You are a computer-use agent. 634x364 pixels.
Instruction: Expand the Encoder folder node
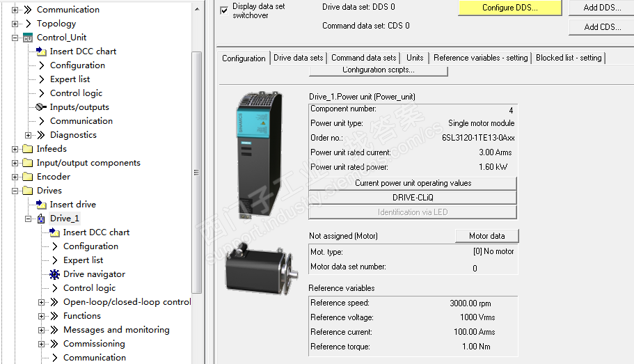tap(15, 177)
